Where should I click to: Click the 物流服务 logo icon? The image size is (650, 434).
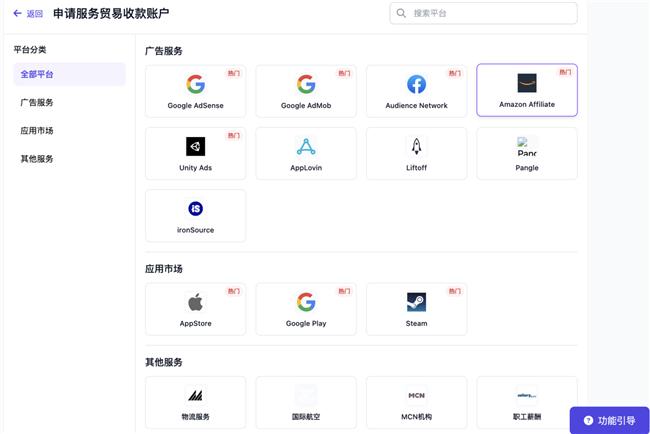(x=195, y=395)
